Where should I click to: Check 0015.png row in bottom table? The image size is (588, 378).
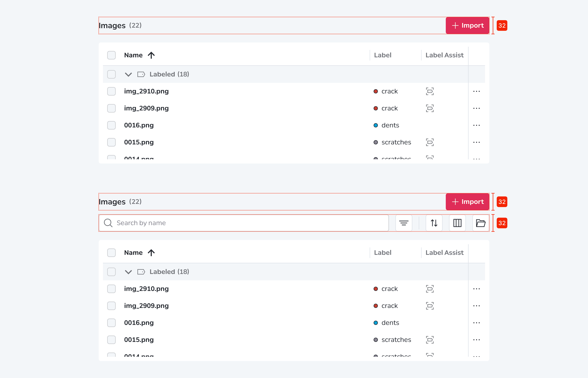point(111,340)
